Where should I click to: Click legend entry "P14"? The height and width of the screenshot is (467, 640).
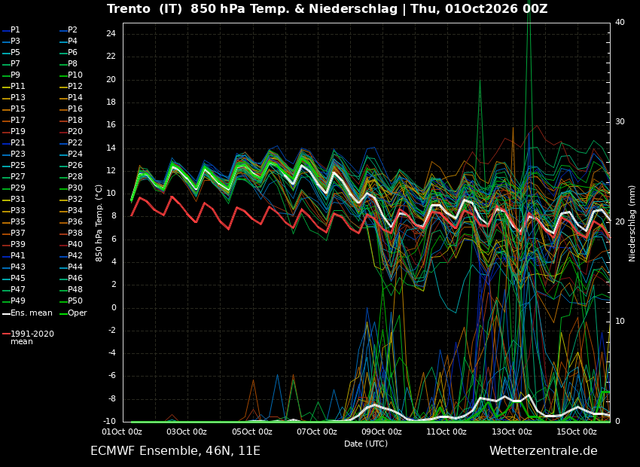[x=71, y=98]
